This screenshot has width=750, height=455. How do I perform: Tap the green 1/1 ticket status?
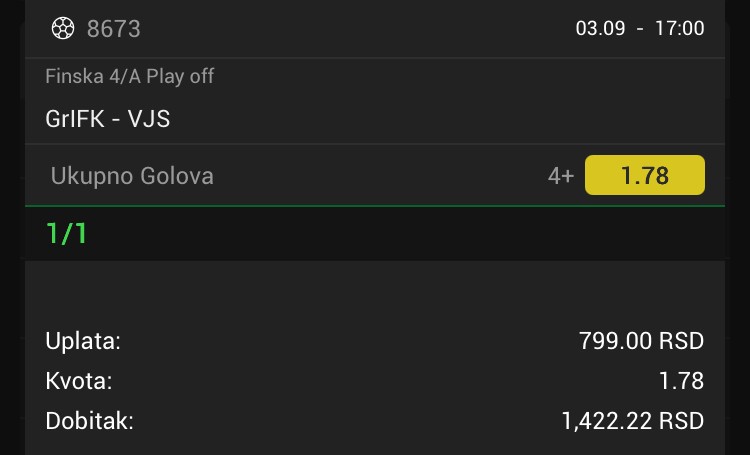pos(66,233)
